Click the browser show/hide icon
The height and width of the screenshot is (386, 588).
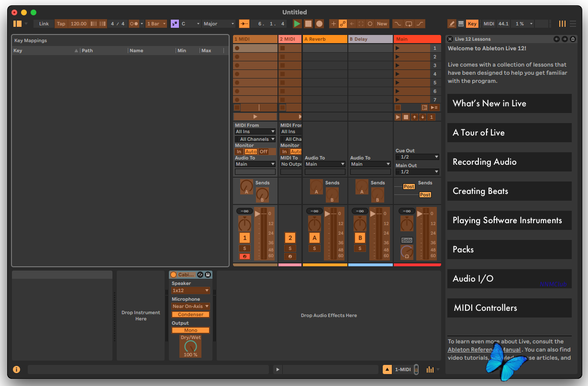point(17,23)
